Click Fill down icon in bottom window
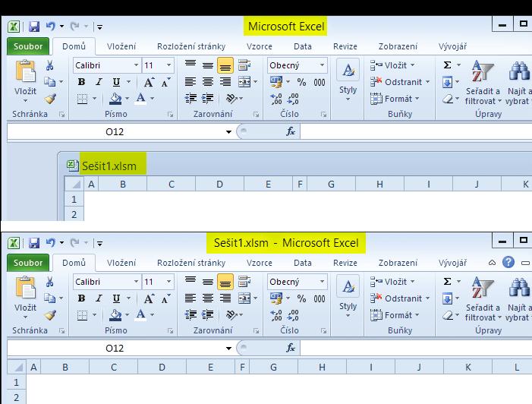 point(448,298)
